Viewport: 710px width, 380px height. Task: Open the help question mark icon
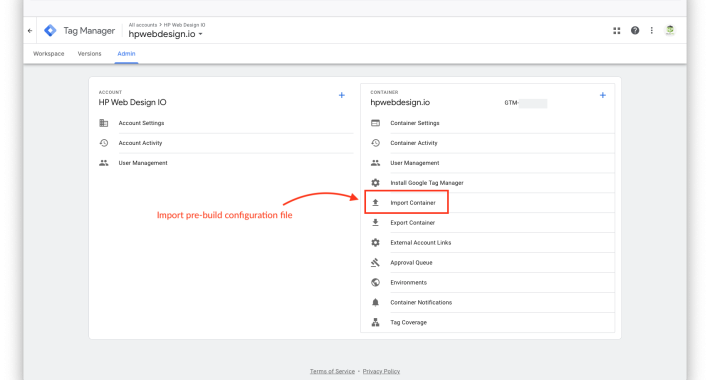tap(635, 30)
